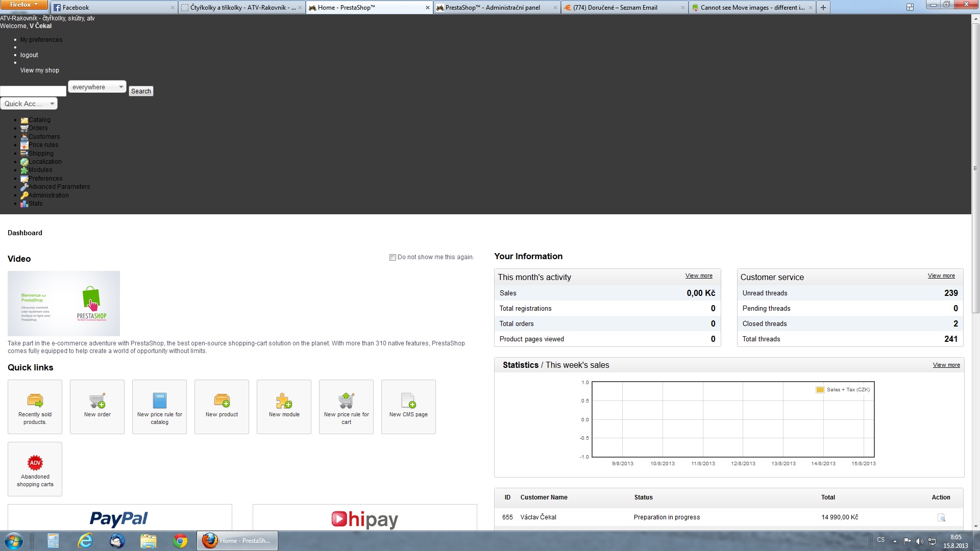Open Recently sold products quick link
This screenshot has height=551, width=980.
35,407
